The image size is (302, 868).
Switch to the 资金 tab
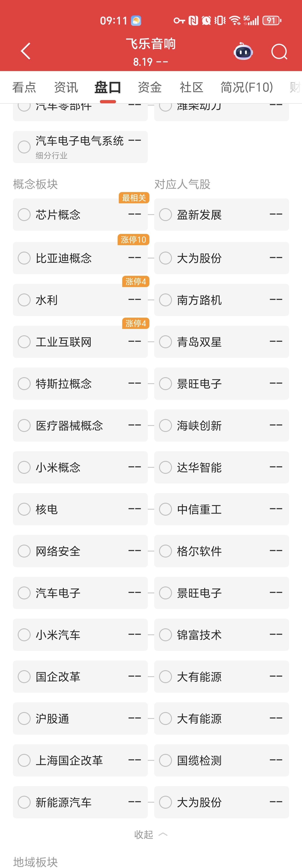point(150,87)
